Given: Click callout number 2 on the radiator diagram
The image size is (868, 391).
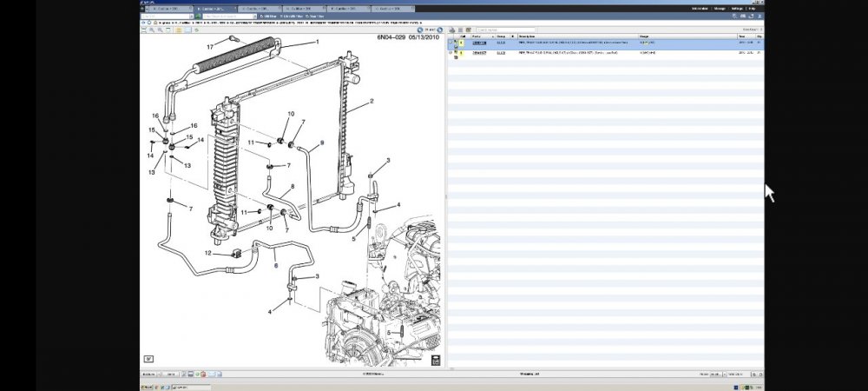Looking at the screenshot, I should pyautogui.click(x=372, y=102).
